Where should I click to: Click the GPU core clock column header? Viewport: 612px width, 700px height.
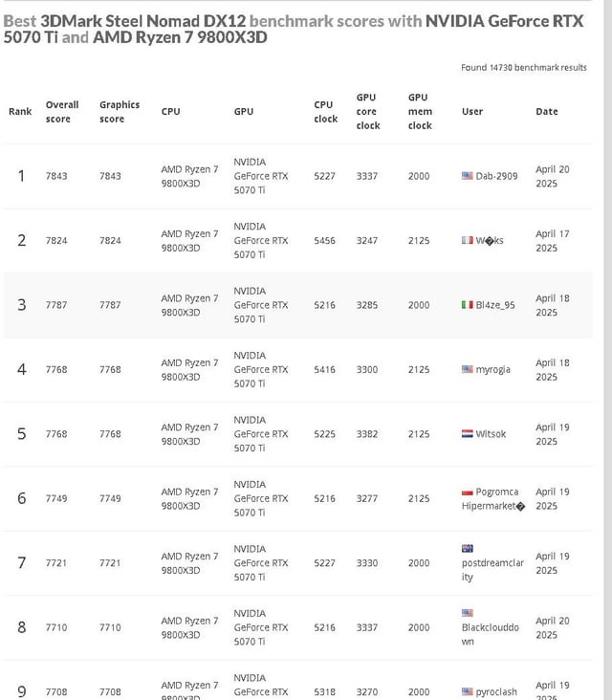368,112
